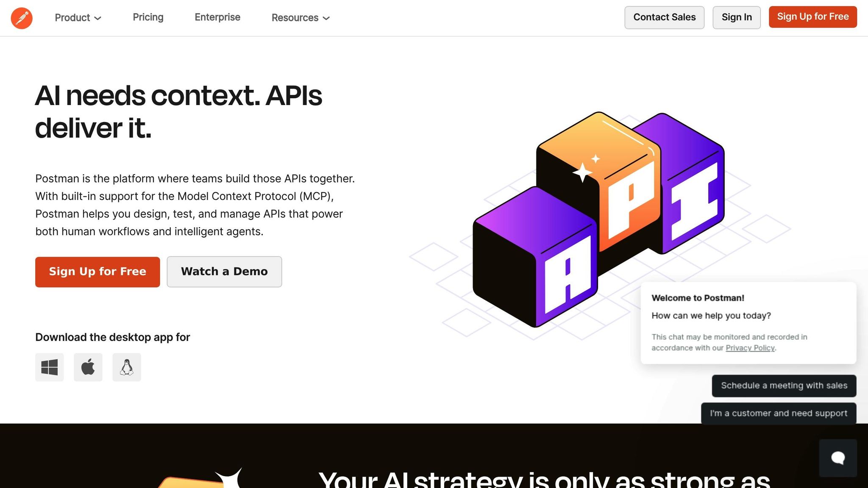
Task: Click the Contact Sales button
Action: [x=664, y=17]
